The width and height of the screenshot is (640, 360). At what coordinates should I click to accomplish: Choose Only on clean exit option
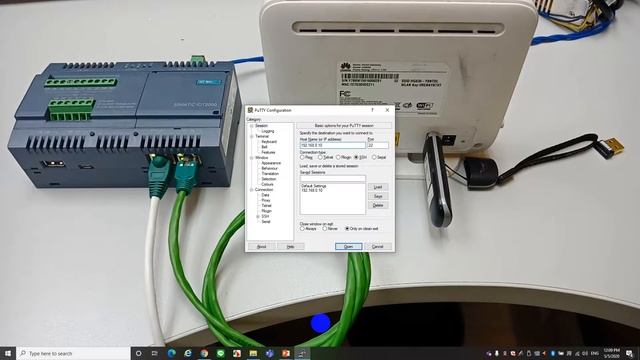click(x=362, y=229)
